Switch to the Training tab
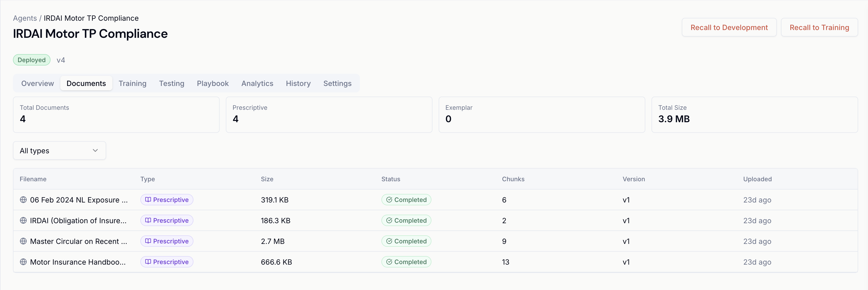 132,84
